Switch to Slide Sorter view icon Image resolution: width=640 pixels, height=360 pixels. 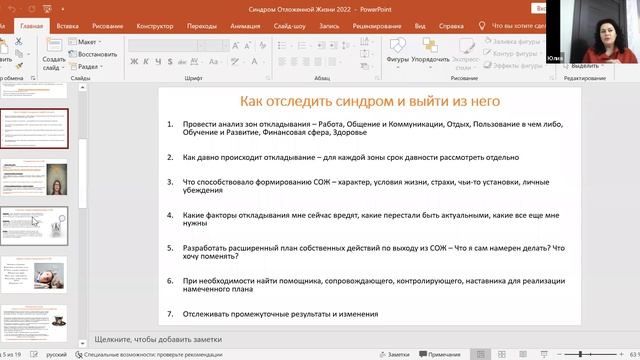click(502, 354)
